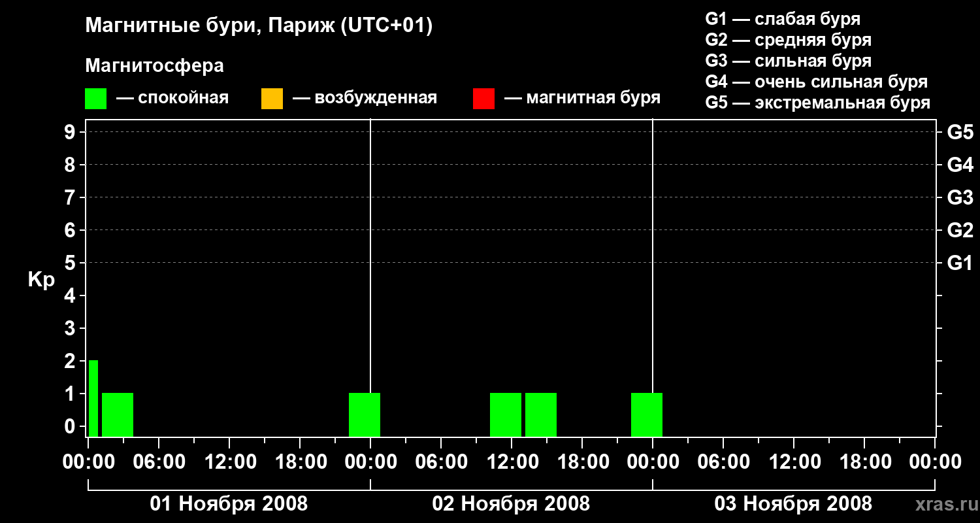Click the '— возбужденная' legend label
Viewport: 980px width, 523px height.
click(365, 98)
